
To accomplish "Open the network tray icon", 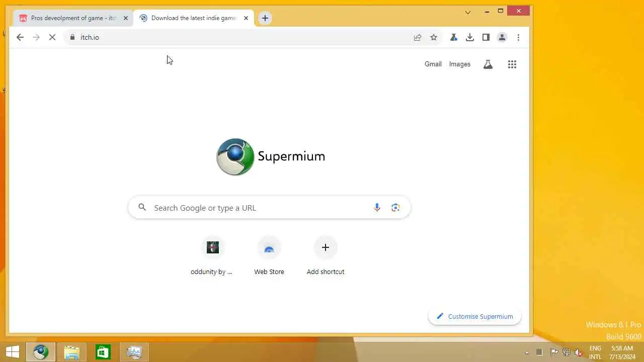I will (567, 352).
